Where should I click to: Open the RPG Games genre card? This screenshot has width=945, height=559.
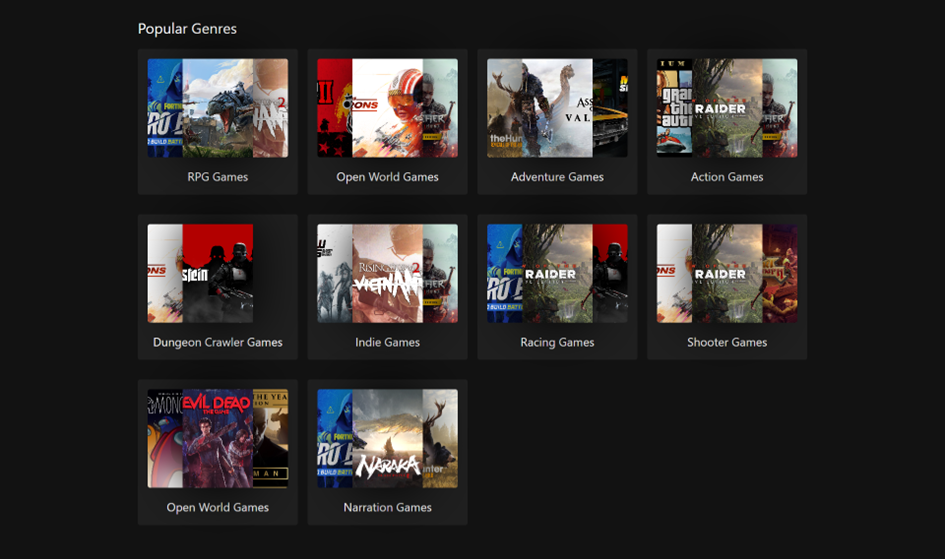click(x=218, y=122)
